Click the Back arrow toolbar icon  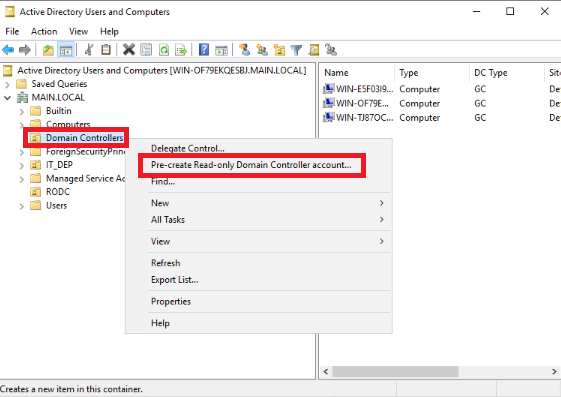point(8,50)
